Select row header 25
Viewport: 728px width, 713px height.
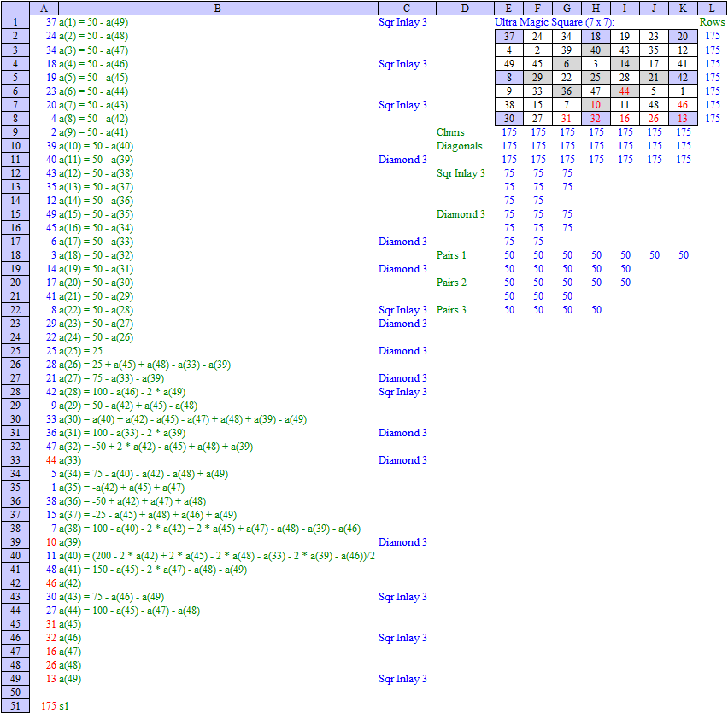pyautogui.click(x=15, y=351)
